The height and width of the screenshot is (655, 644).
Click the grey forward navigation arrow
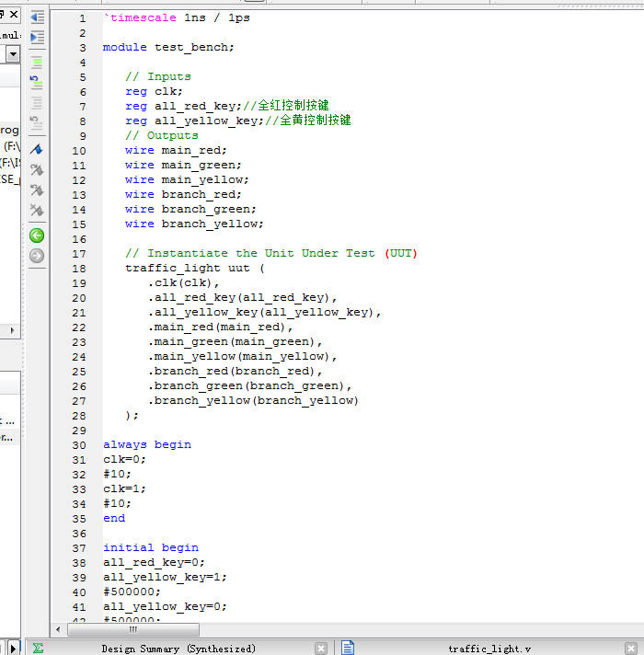(37, 256)
